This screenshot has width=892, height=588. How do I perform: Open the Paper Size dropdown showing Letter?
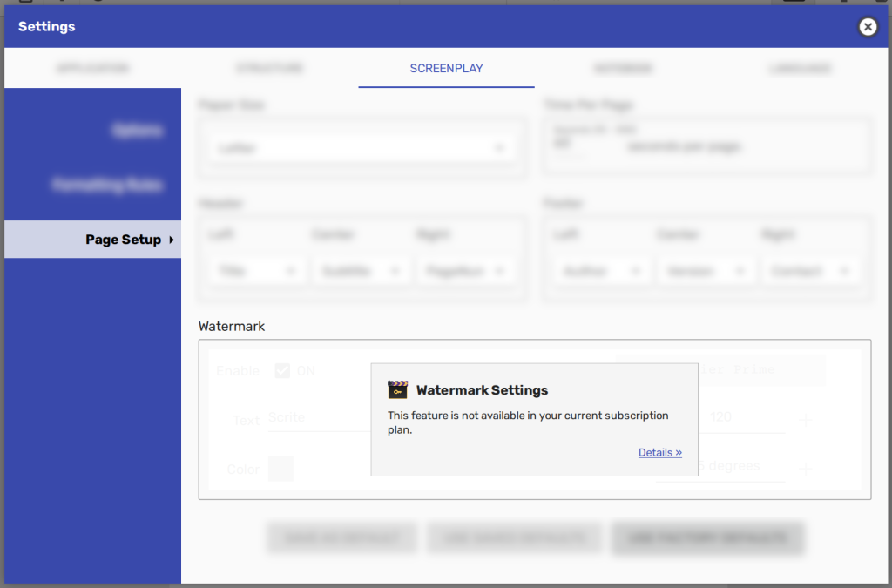(362, 148)
